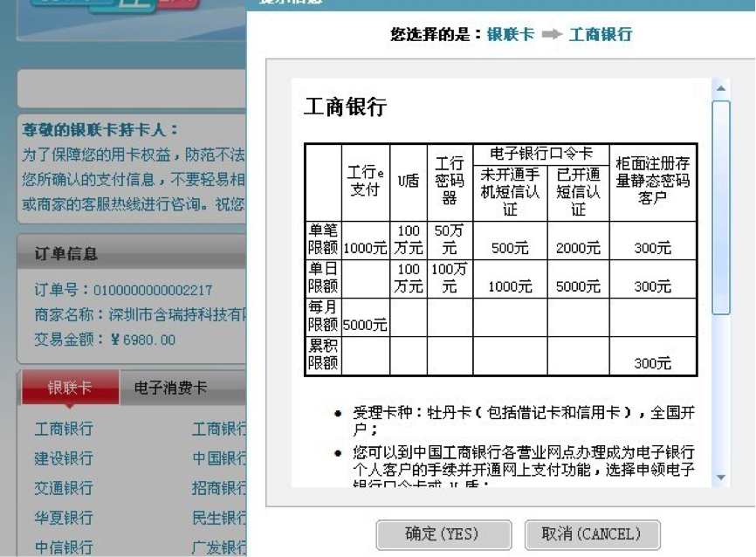This screenshot has width=756, height=557.
Task: Click 未开通手机短信认证 column header
Action: [510, 192]
